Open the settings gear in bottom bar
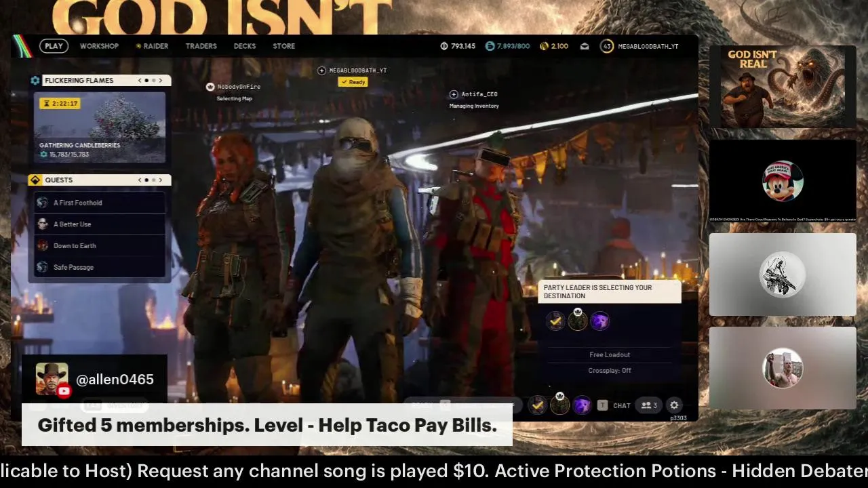868x488 pixels. tap(674, 405)
